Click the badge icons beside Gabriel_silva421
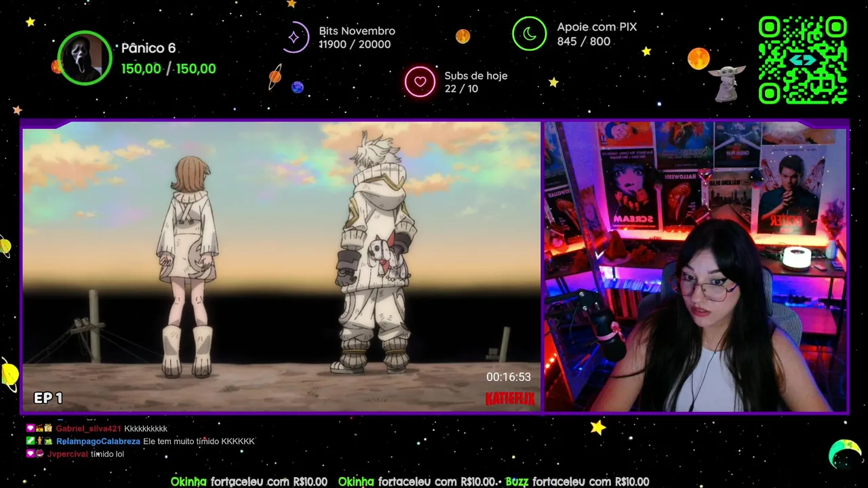Viewport: 868px width, 488px height. (39, 428)
